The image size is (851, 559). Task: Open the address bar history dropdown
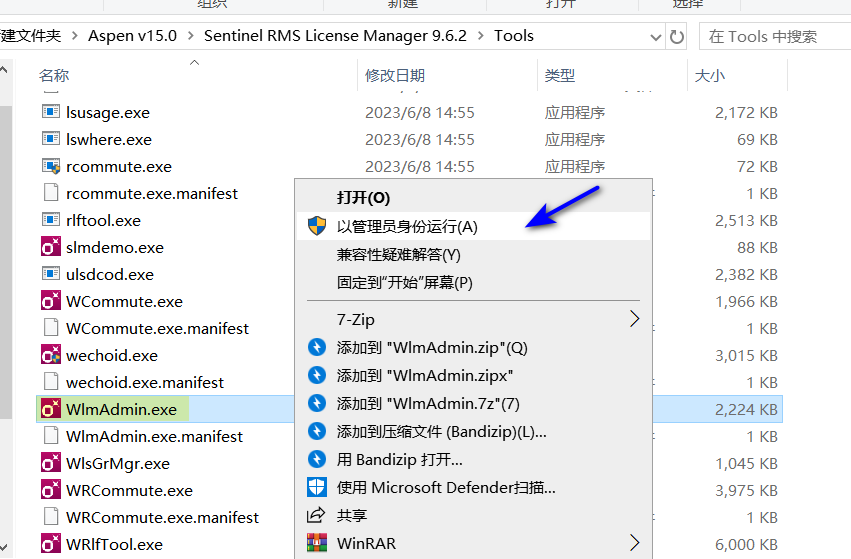[x=656, y=37]
